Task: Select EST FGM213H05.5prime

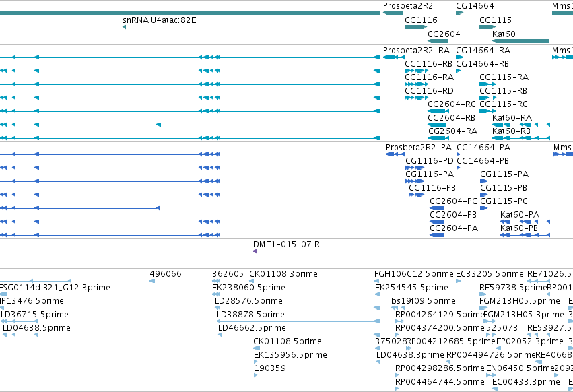Action: [520, 301]
